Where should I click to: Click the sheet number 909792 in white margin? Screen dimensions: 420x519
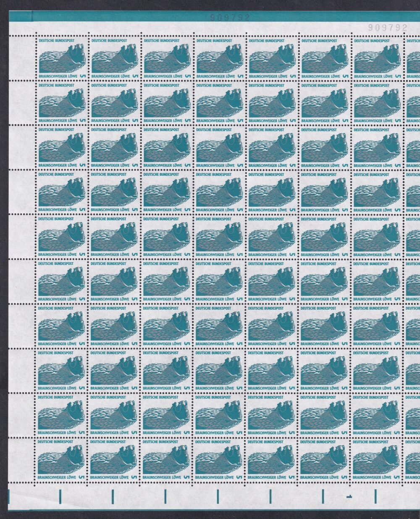pos(388,27)
